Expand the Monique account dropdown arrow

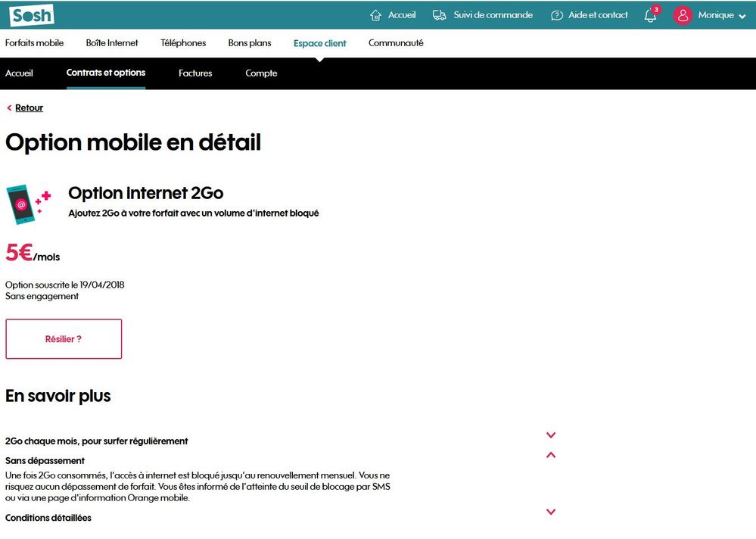click(742, 16)
